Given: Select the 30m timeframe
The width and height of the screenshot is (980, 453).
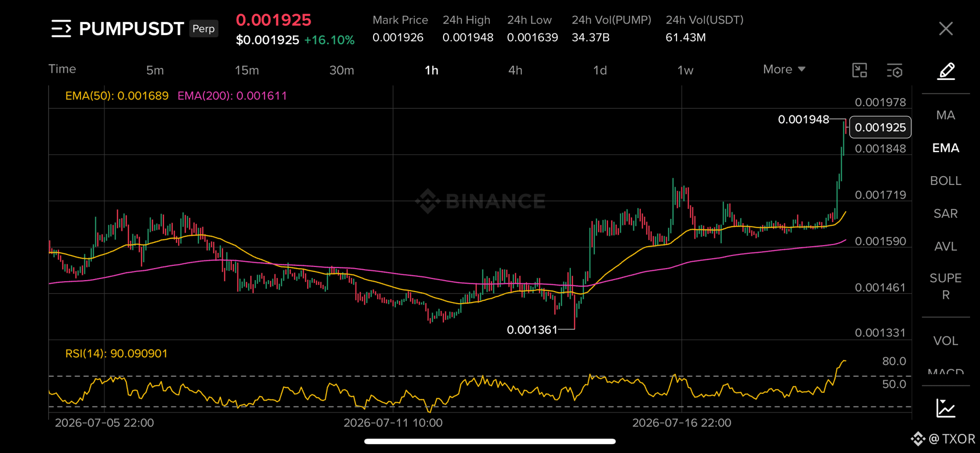Looking at the screenshot, I should point(342,70).
